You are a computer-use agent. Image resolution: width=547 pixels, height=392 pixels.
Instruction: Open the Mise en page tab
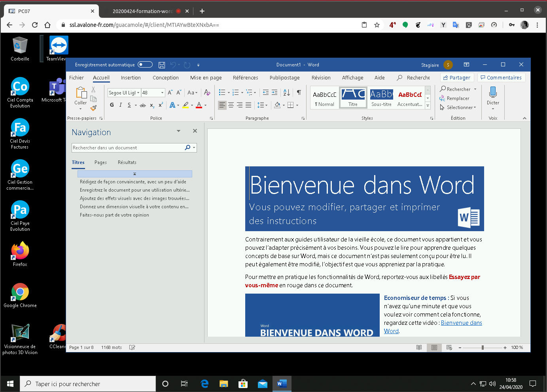[206, 78]
